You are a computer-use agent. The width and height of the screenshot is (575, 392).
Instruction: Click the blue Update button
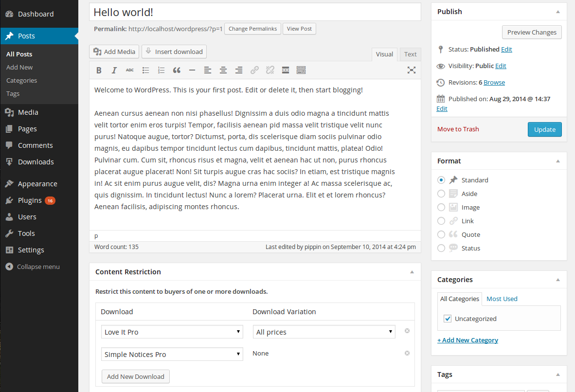click(544, 129)
